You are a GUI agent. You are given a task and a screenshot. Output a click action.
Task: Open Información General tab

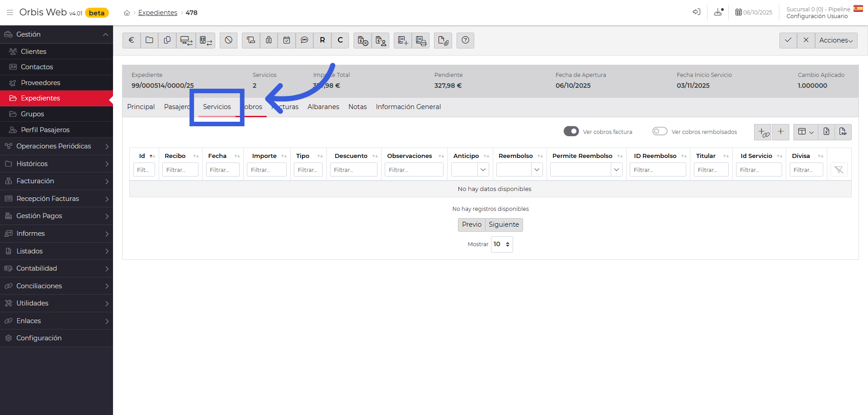pyautogui.click(x=408, y=107)
